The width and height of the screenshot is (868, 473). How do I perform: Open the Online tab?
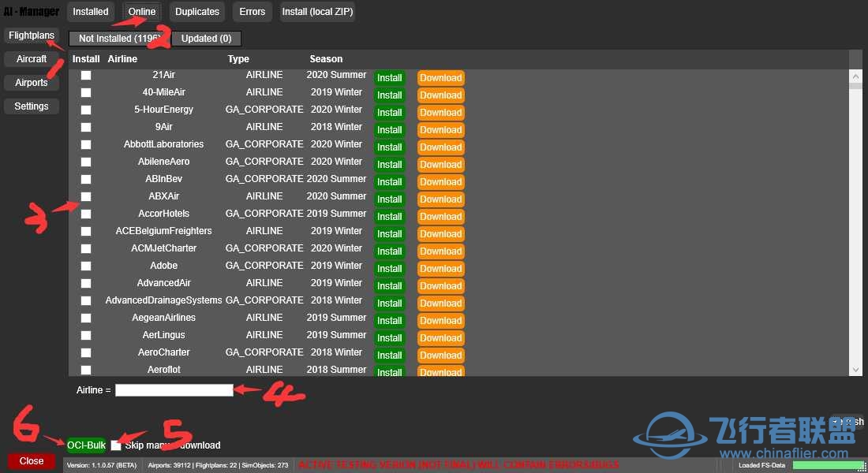point(142,12)
